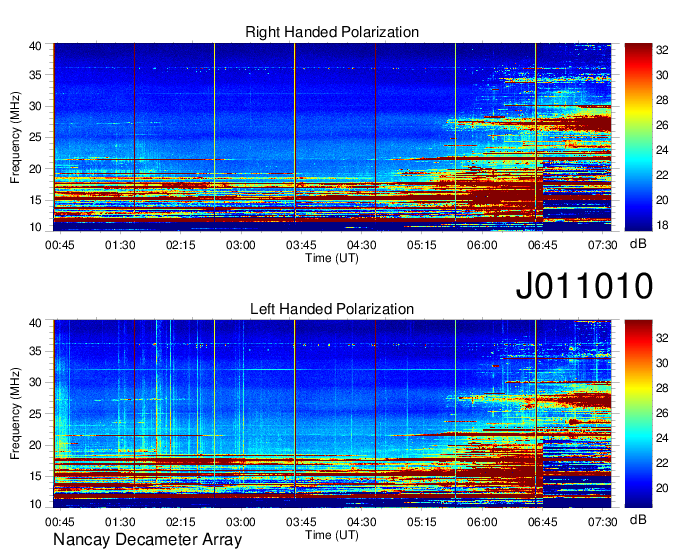Select the large "J011010" identifier label
680x552 pixels.
click(584, 286)
